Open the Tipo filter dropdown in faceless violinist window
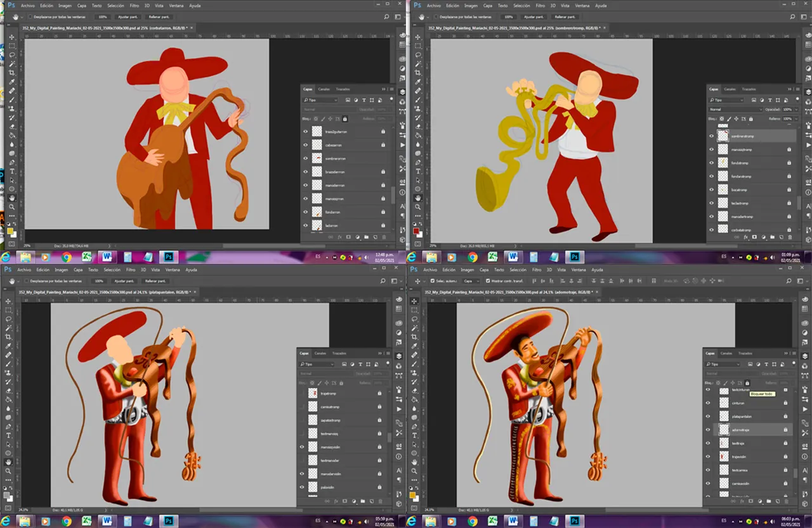 (317, 364)
